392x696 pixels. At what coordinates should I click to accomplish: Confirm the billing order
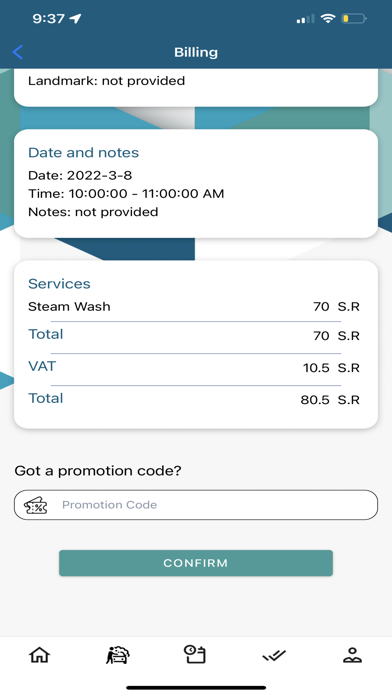coord(196,563)
